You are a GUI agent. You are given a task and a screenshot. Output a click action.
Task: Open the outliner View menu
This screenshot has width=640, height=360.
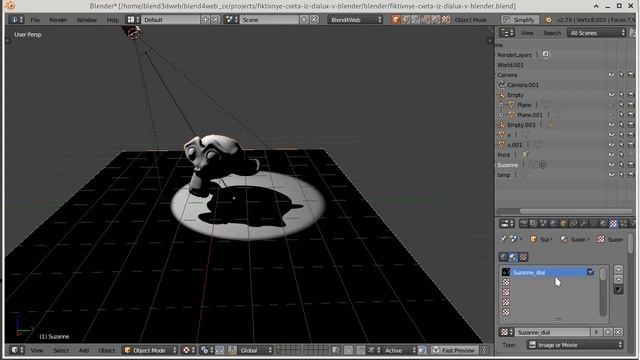click(527, 33)
